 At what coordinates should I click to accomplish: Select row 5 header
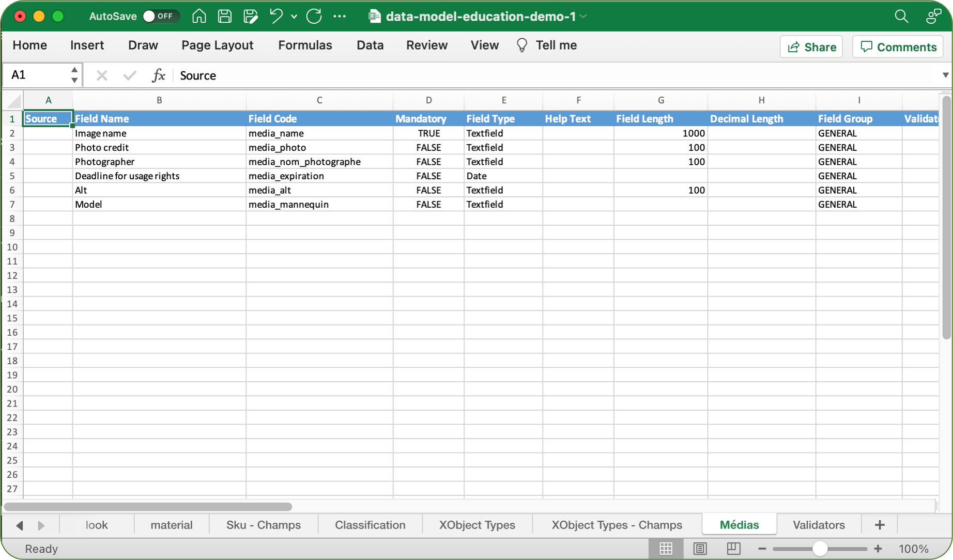pyautogui.click(x=12, y=176)
